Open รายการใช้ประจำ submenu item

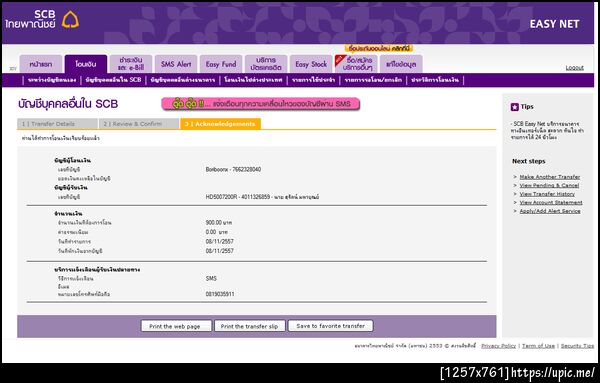313,80
